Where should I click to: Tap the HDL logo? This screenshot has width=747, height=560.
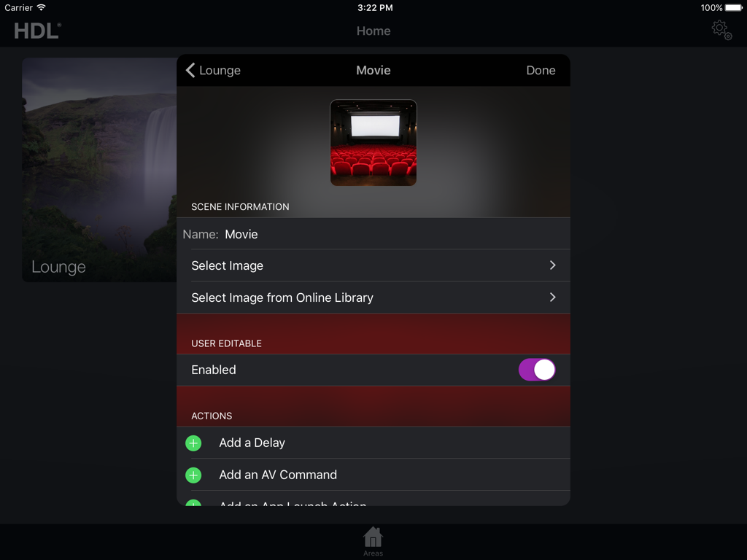[x=38, y=31]
